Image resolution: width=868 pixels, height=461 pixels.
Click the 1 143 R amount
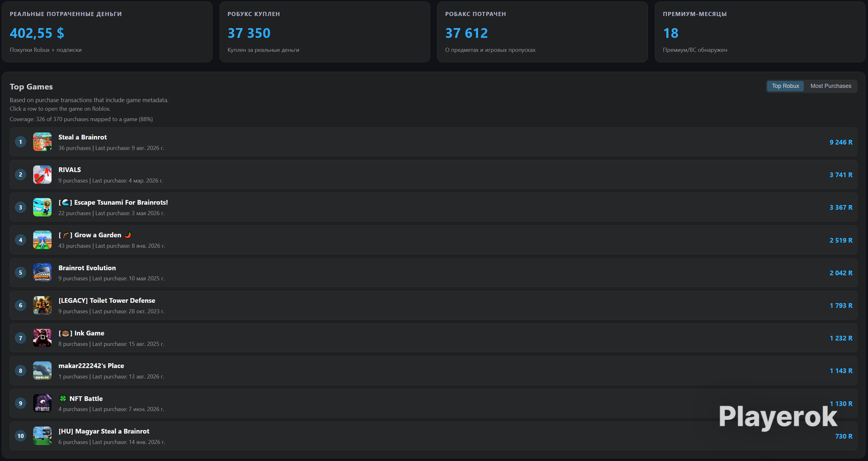click(x=841, y=371)
